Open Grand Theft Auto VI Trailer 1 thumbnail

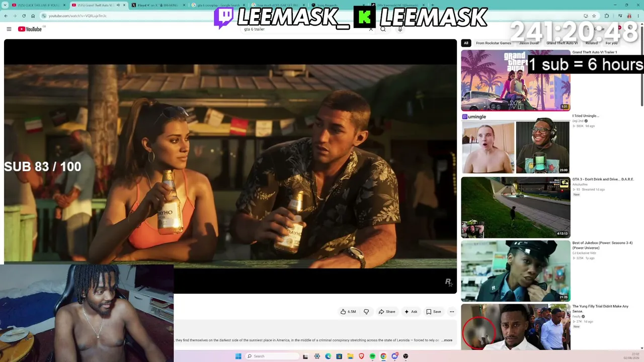[x=516, y=80]
